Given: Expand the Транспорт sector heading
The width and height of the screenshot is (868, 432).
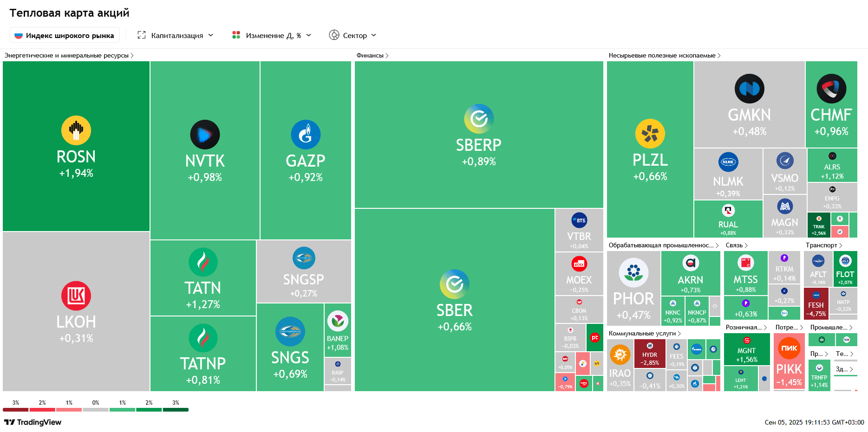Looking at the screenshot, I should point(823,245).
